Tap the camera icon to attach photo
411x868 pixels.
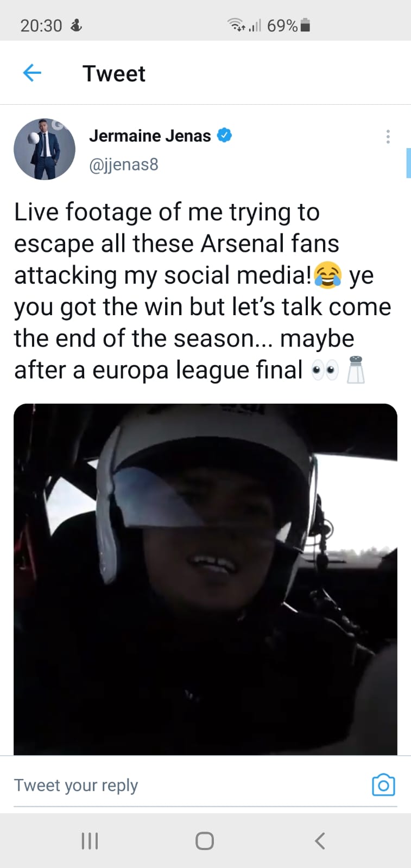point(383,784)
